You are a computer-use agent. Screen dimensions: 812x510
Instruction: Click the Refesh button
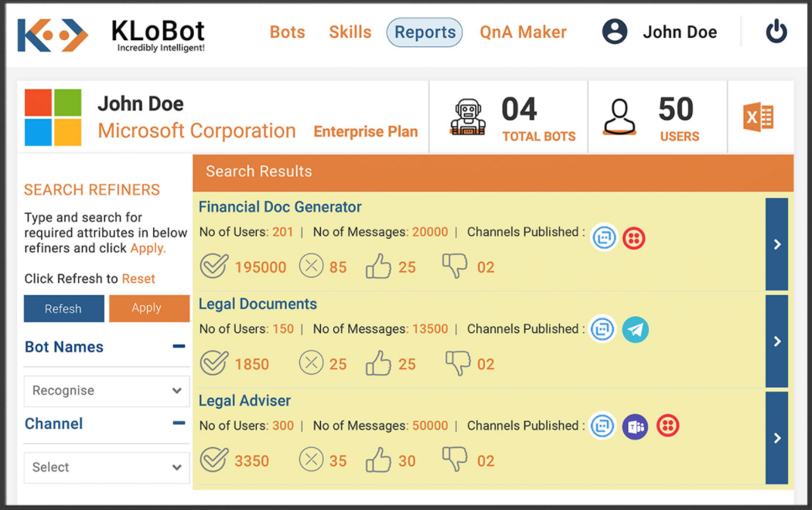pyautogui.click(x=63, y=309)
